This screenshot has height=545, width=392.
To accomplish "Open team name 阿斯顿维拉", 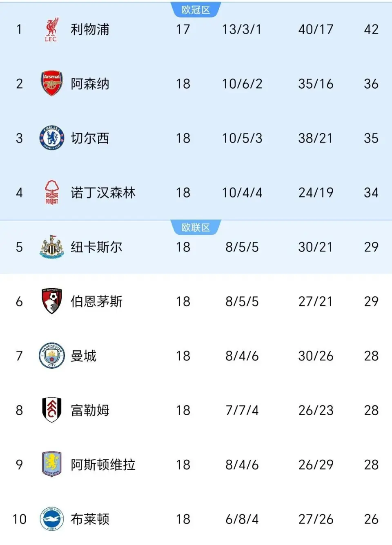I will 103,465.
